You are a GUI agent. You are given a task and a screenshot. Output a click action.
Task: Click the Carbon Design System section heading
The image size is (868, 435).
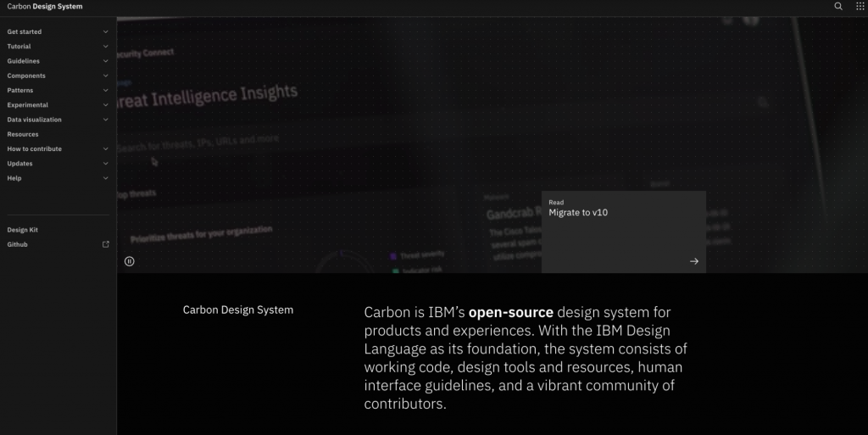pos(238,310)
